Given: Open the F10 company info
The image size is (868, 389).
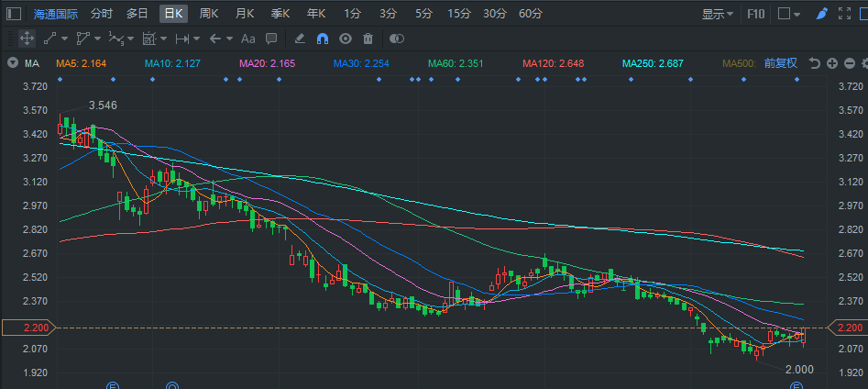Looking at the screenshot, I should [x=755, y=14].
